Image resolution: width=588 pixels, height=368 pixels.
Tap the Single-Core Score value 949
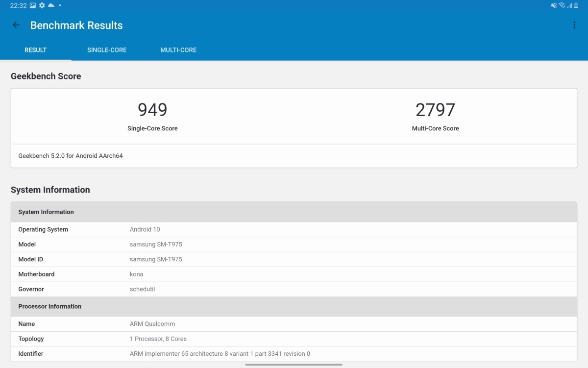pyautogui.click(x=152, y=110)
